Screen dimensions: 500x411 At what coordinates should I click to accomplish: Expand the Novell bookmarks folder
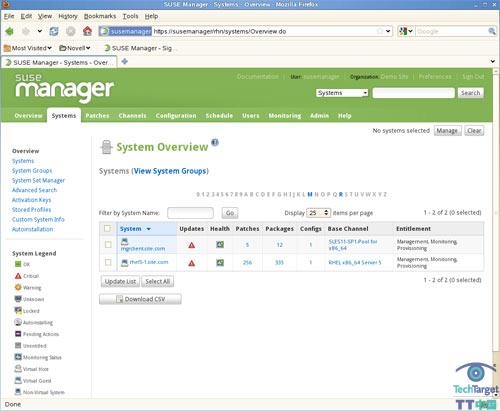coord(75,48)
